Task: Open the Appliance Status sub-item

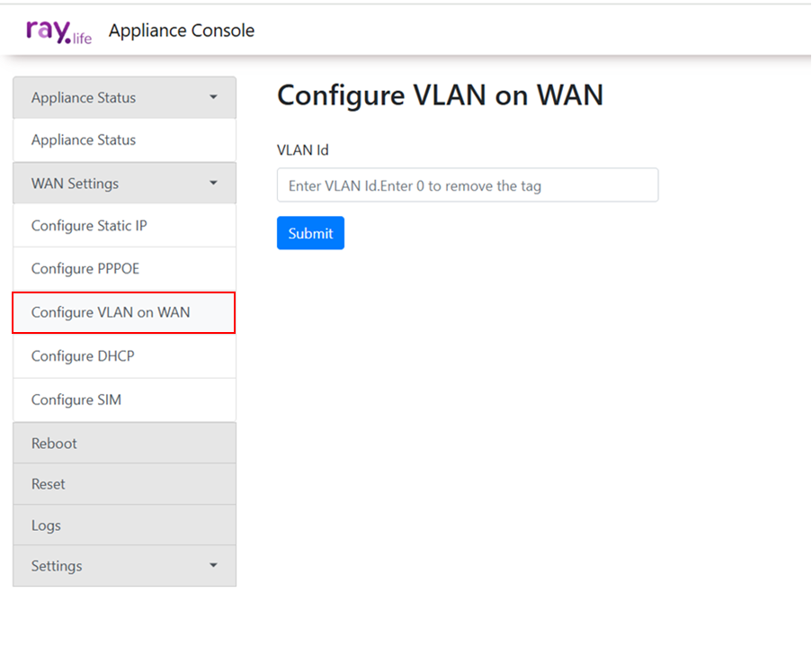Action: (x=84, y=140)
